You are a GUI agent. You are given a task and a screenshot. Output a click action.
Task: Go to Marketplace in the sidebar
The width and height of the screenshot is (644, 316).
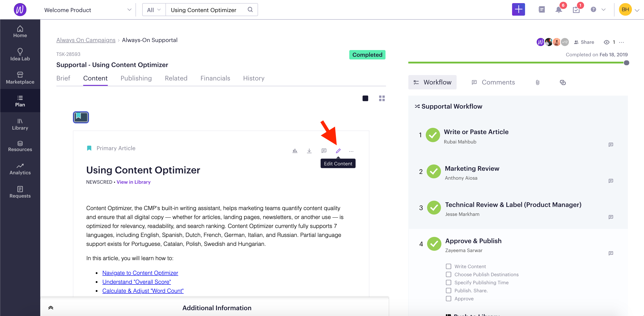pyautogui.click(x=20, y=78)
